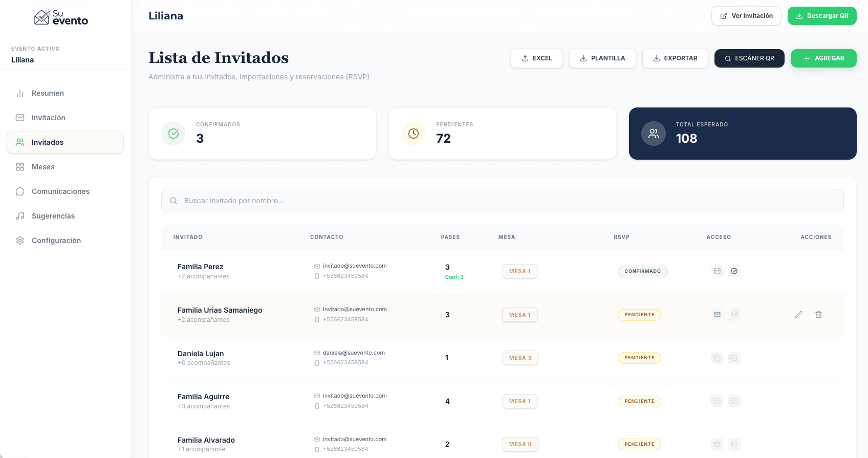Click the MESA 1 badge for Familia Aguirre
868x458 pixels.
[x=520, y=401]
